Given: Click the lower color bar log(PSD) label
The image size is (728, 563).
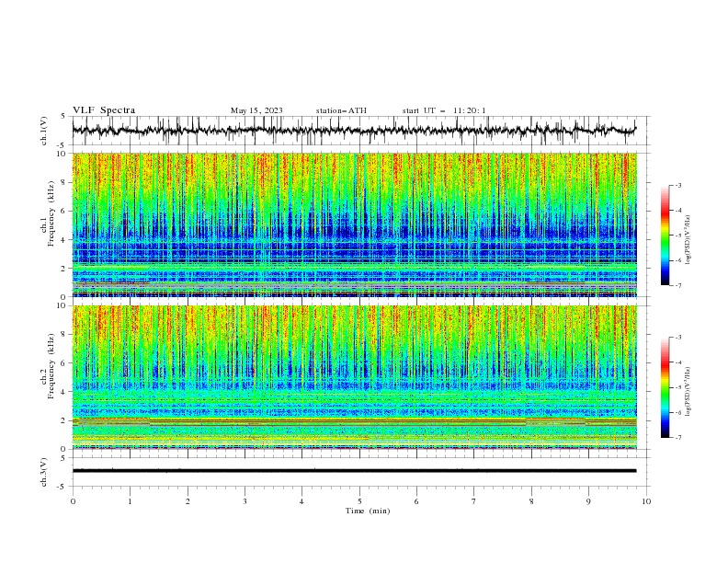Looking at the screenshot, I should click(x=688, y=392).
